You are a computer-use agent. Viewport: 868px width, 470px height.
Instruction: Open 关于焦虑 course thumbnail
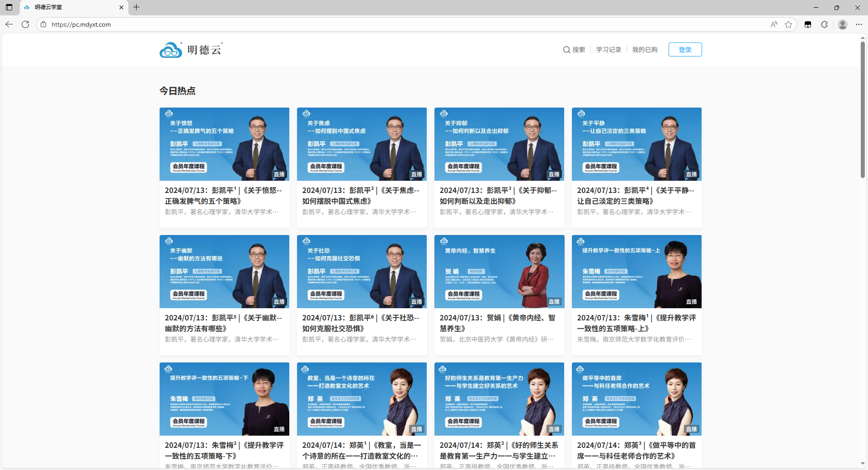[362, 144]
